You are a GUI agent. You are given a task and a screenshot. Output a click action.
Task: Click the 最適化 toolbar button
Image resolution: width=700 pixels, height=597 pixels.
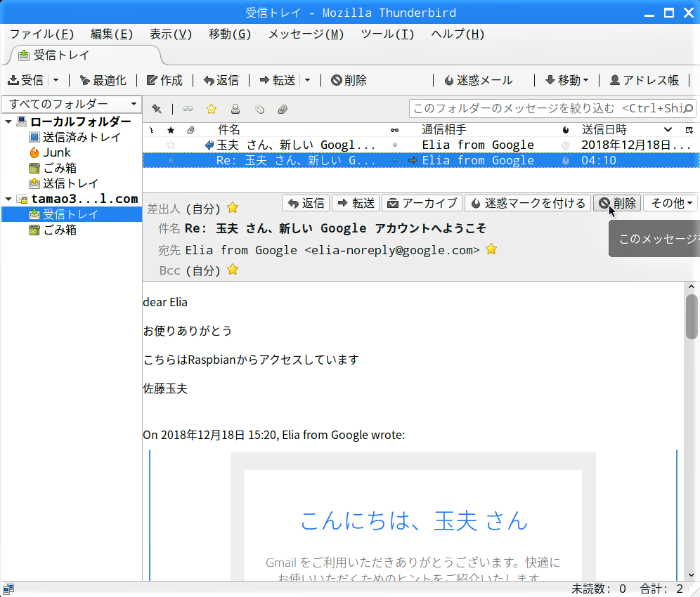(x=103, y=80)
